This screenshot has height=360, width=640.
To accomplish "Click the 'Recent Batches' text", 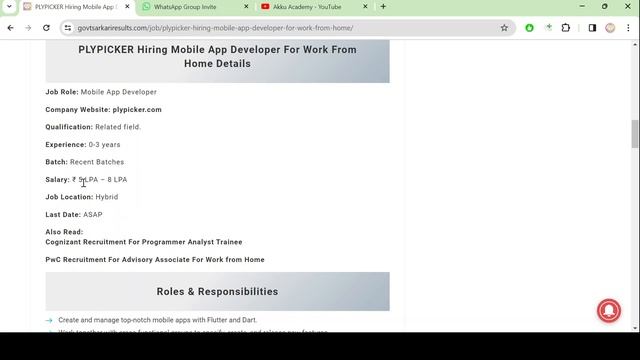I will (x=97, y=162).
